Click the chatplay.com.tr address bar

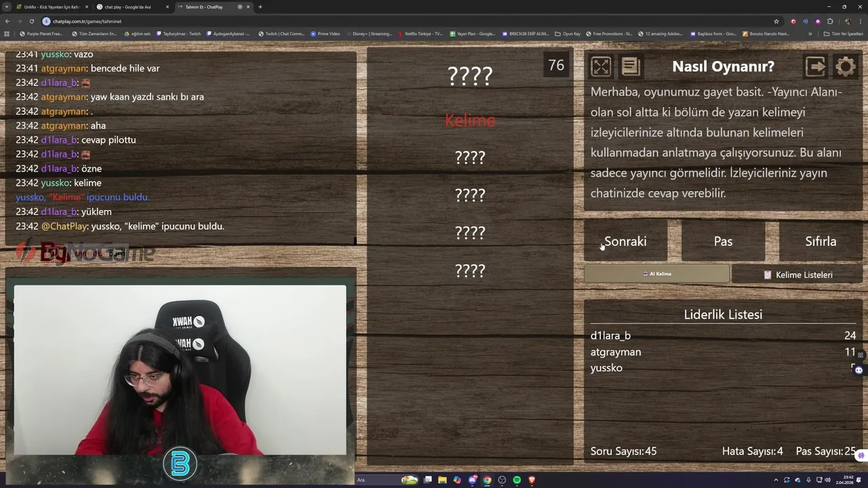(x=407, y=21)
